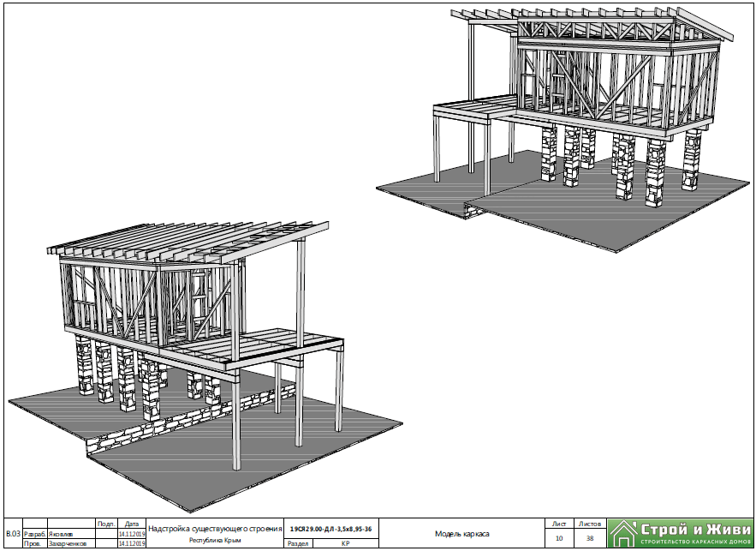The image size is (756, 551).
Task: Click the sheet number '10' cell
Action: [559, 538]
